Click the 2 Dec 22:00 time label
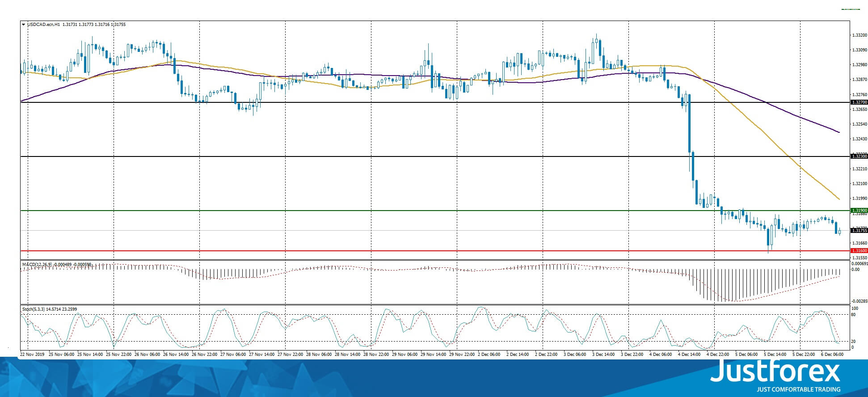The height and width of the screenshot is (397, 868). pos(547,354)
